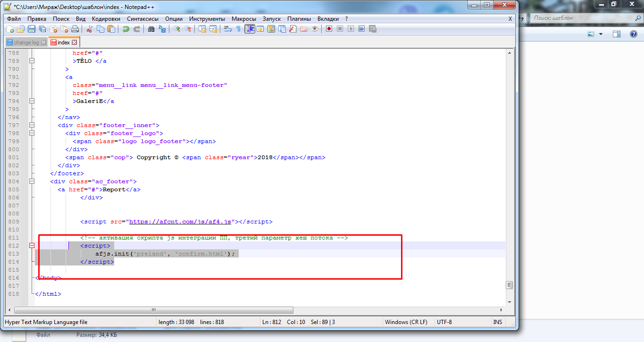Collapse the fold marker at line 794
This screenshot has height=342, width=644.
32,101
